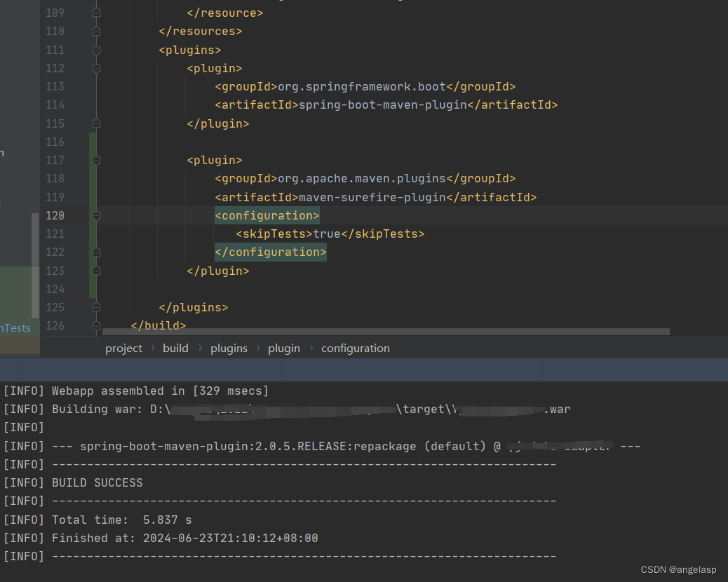Click the fold marker next to </plugins>
The image size is (728, 582).
click(96, 307)
